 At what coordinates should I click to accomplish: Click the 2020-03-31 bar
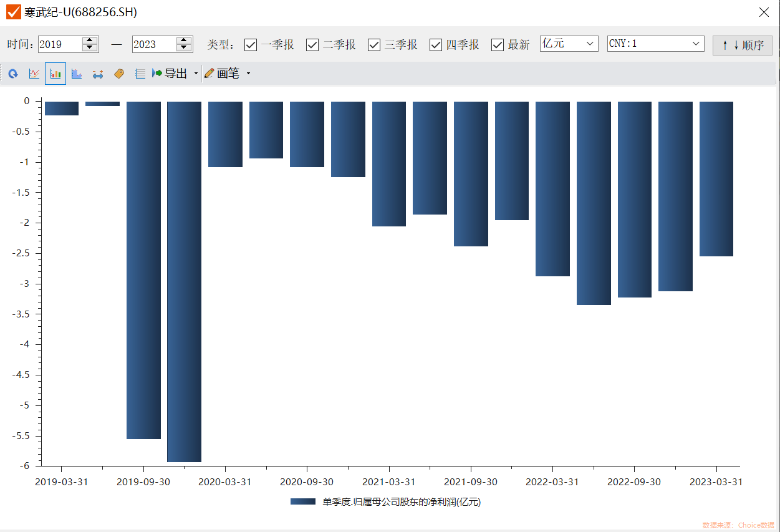225,134
